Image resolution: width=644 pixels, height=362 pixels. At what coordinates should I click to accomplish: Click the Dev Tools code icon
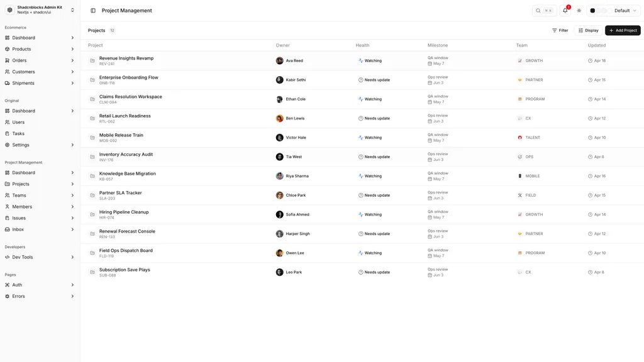click(x=8, y=257)
